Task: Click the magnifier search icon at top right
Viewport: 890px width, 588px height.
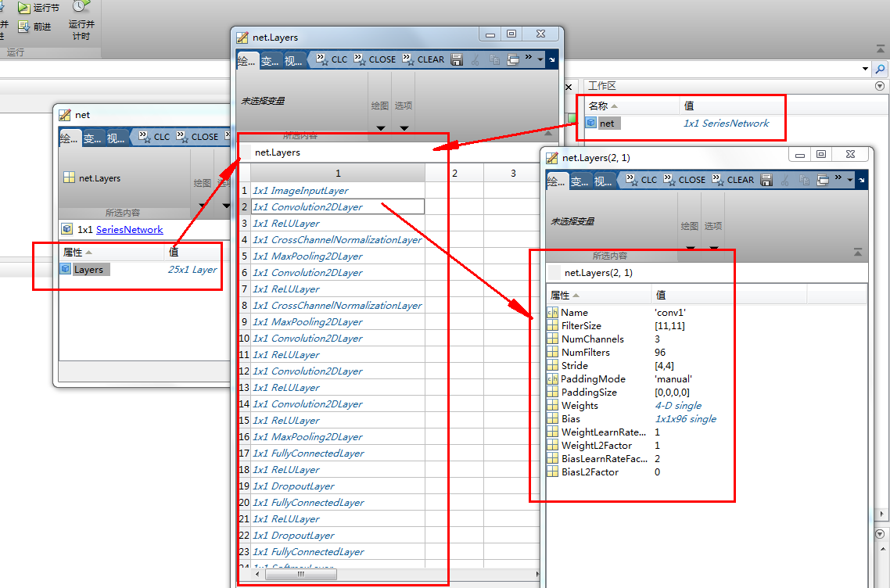Action: coord(880,69)
